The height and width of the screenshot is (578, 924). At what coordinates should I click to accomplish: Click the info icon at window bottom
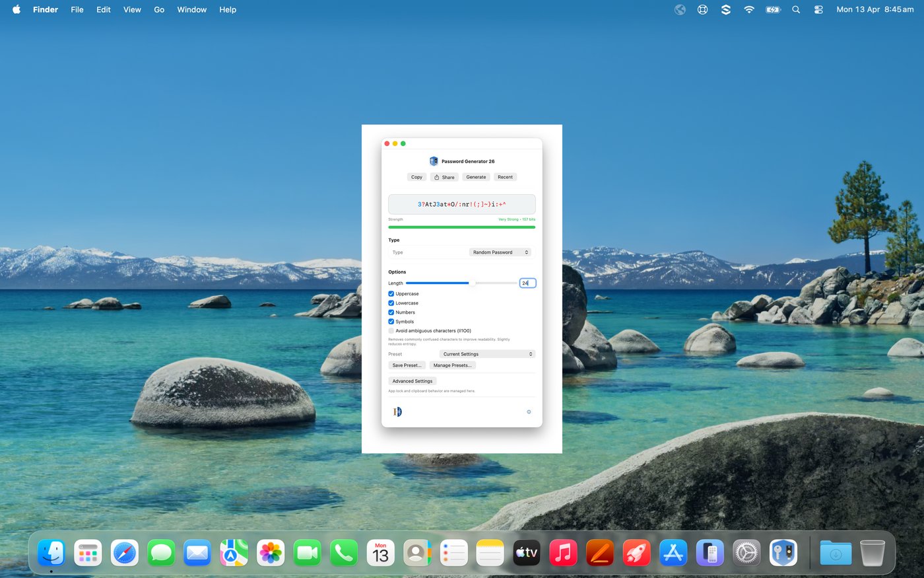529,412
